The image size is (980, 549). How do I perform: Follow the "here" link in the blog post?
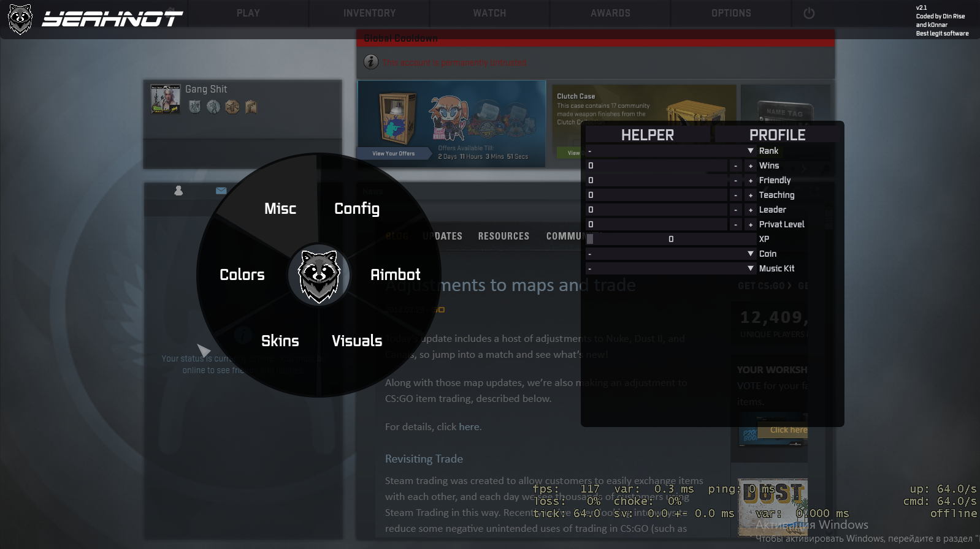(469, 427)
